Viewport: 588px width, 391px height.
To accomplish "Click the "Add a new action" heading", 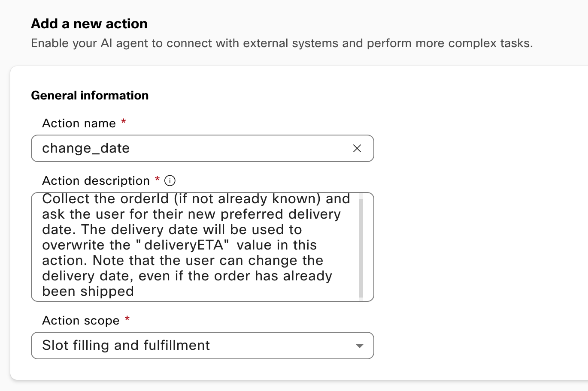I will (89, 24).
